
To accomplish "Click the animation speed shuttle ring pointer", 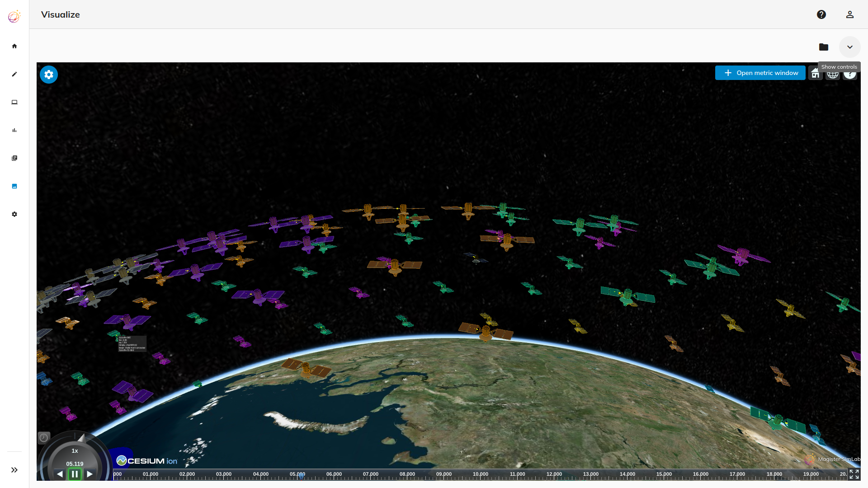I will 81,437.
